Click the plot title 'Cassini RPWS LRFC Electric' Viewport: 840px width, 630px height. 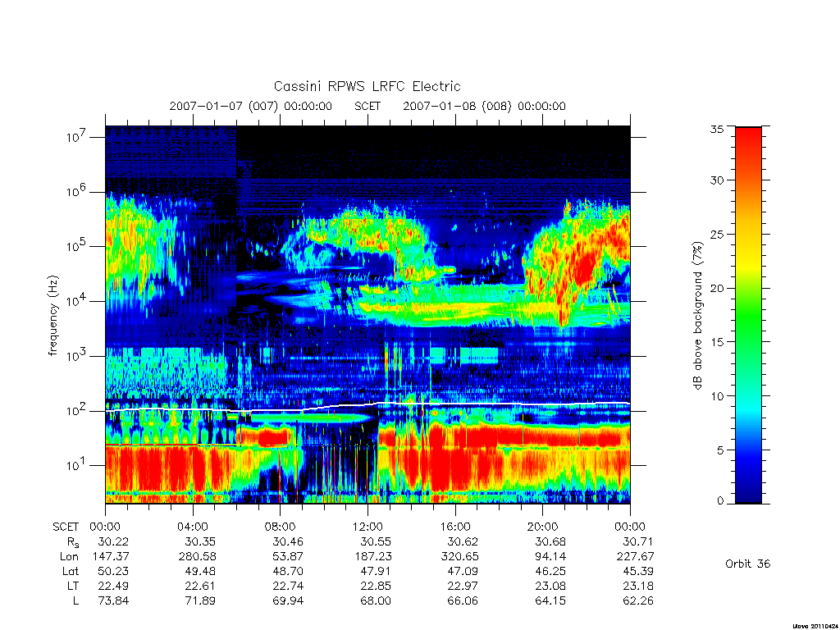pos(367,86)
